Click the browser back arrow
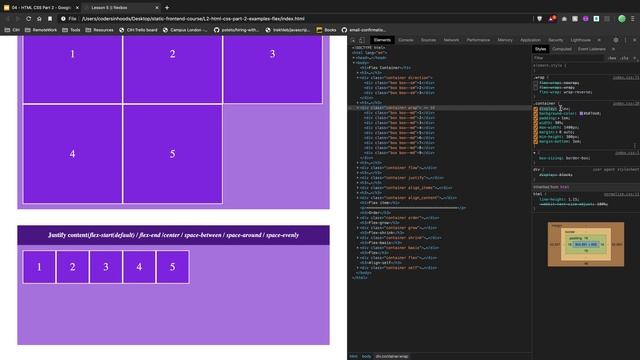The width and height of the screenshot is (640, 360). pyautogui.click(x=7, y=19)
